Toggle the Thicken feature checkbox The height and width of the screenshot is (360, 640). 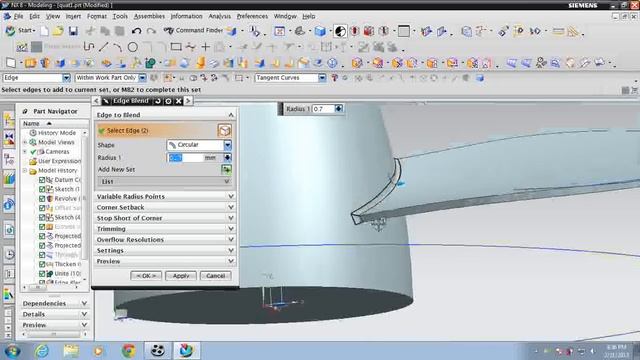[42, 264]
